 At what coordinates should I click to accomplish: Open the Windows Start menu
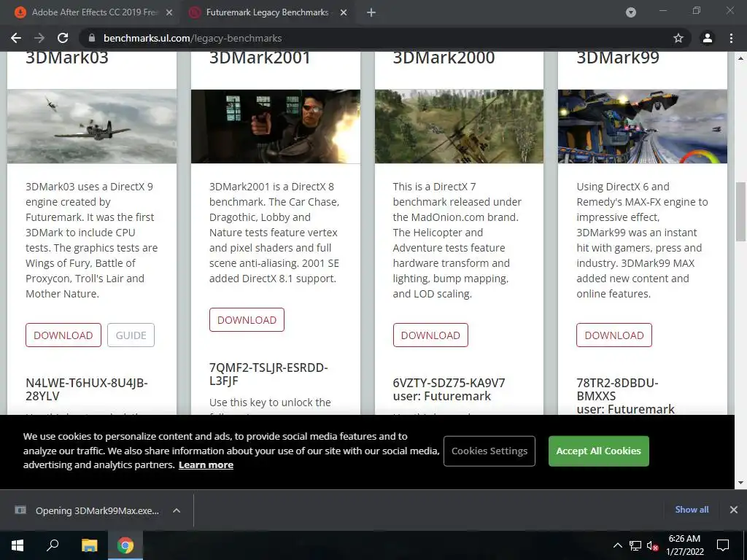click(x=18, y=545)
